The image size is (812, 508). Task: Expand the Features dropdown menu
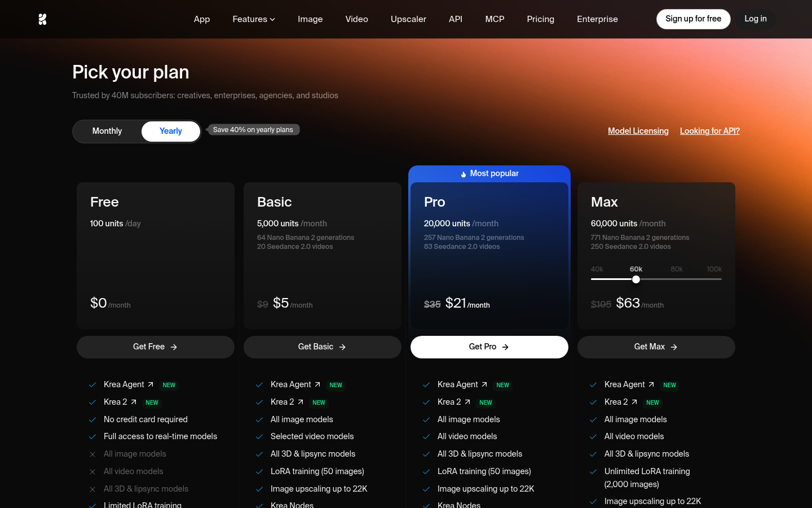coord(254,19)
